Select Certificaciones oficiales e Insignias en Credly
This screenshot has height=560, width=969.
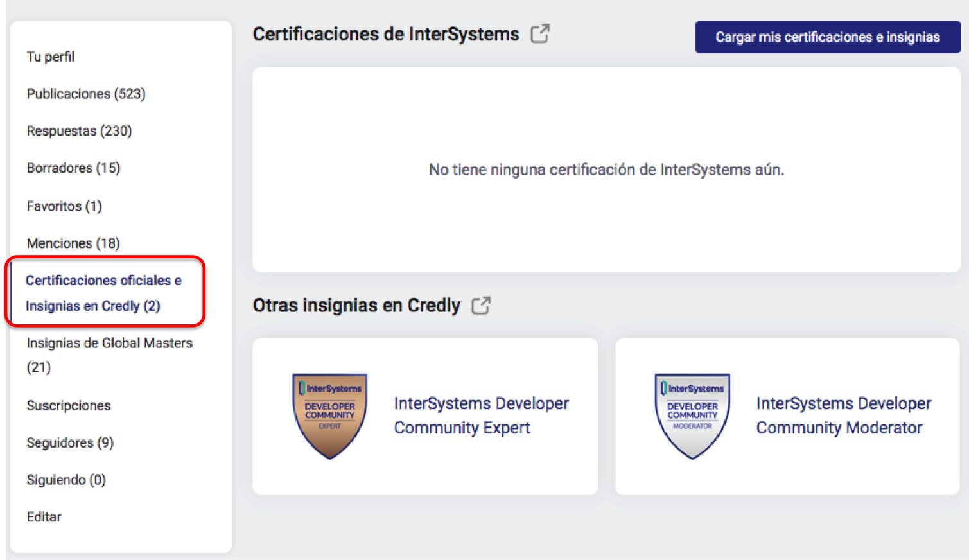(103, 293)
